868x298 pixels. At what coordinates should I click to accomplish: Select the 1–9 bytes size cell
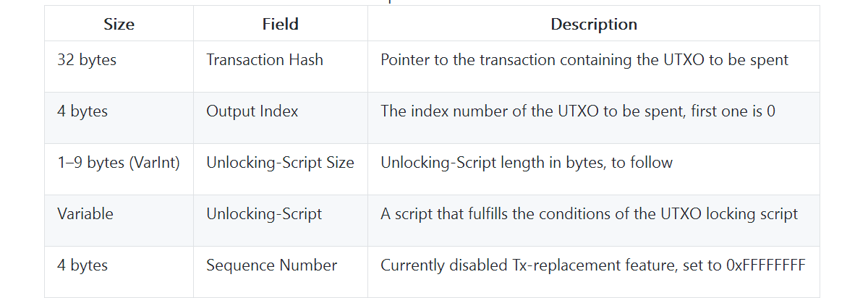(x=83, y=163)
